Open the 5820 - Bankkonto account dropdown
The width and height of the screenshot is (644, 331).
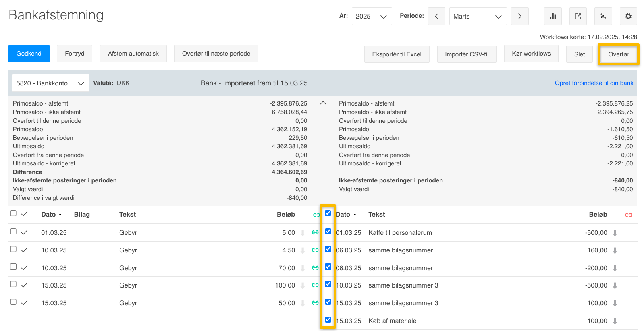coord(50,83)
